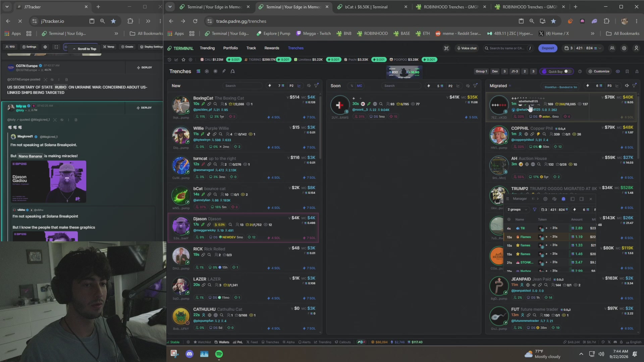Dock the Manager panel to the right

tap(582, 199)
